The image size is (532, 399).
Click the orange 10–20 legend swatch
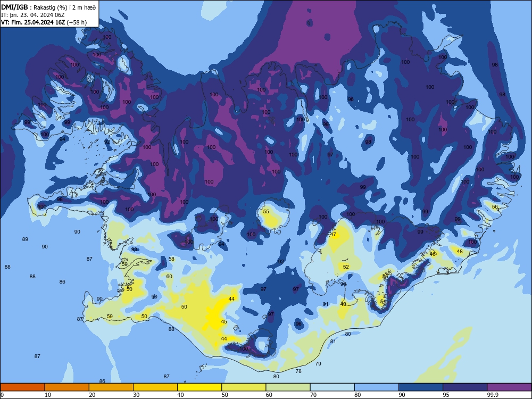[x=67, y=387]
